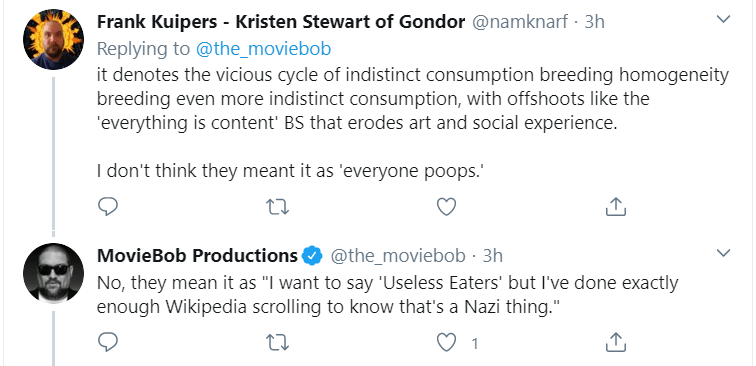
Task: Open the @the_moviebob reply mention link
Action: coord(264,49)
